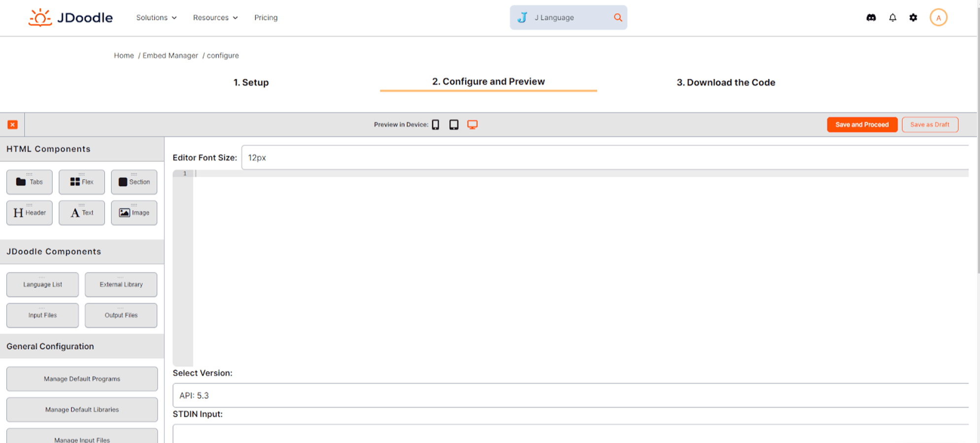
Task: Select the Tabs HTML component
Action: [30, 182]
